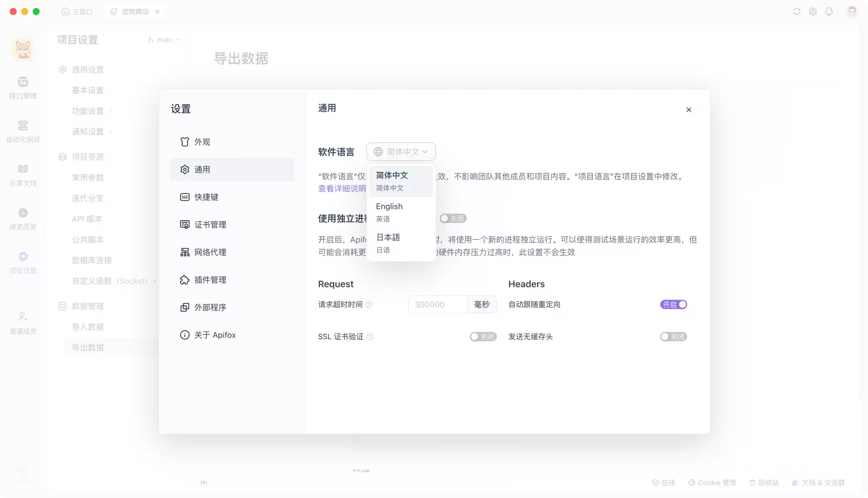Click the info icon beside 关于 Apifox

[185, 335]
